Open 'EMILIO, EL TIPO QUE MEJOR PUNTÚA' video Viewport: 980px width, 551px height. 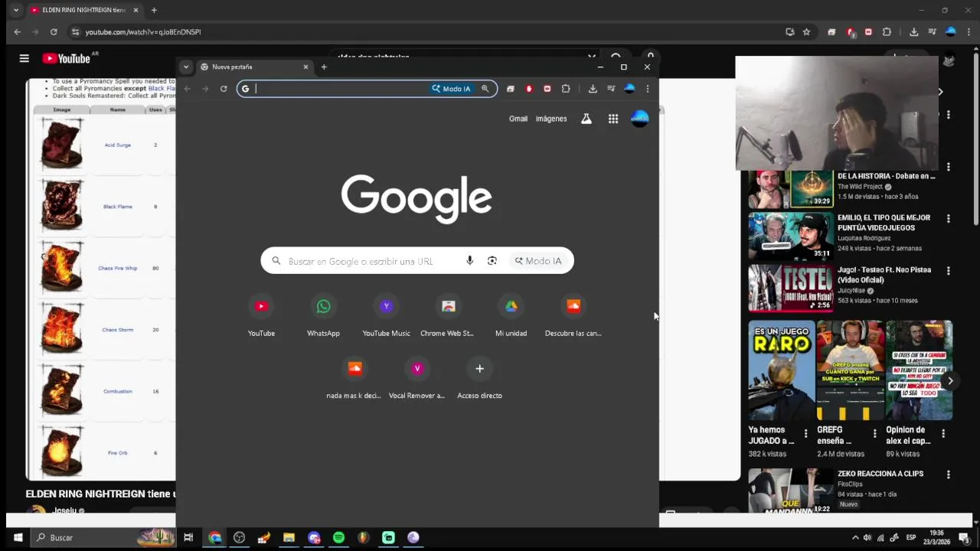884,222
